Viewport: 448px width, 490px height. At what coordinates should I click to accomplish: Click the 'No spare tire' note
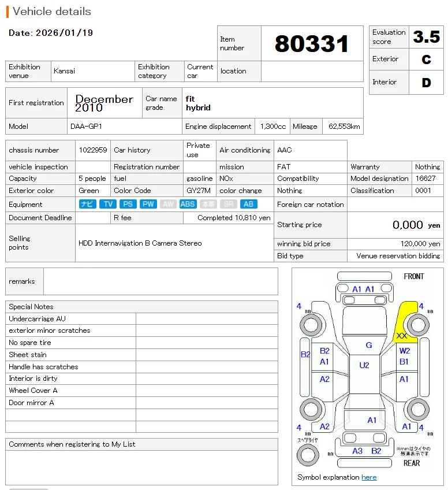coord(29,343)
